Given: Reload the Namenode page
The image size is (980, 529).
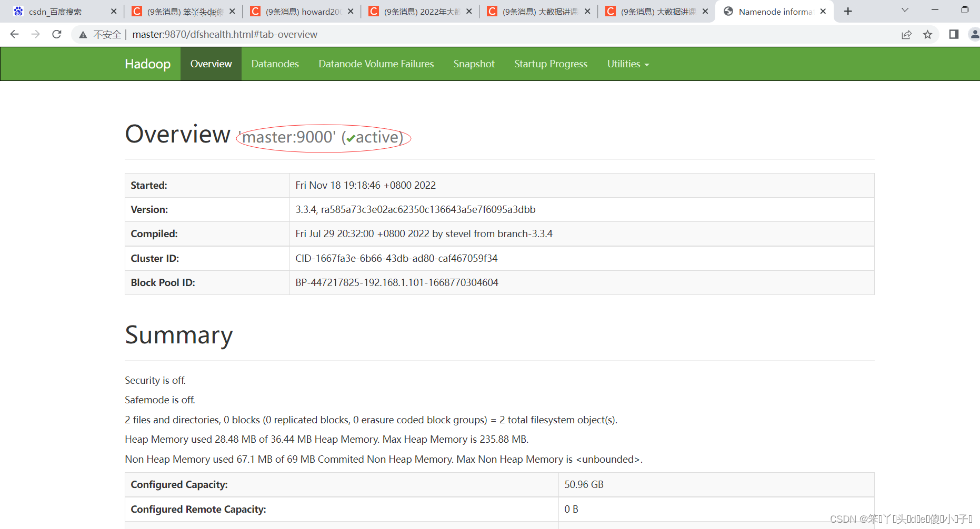Looking at the screenshot, I should (x=57, y=34).
